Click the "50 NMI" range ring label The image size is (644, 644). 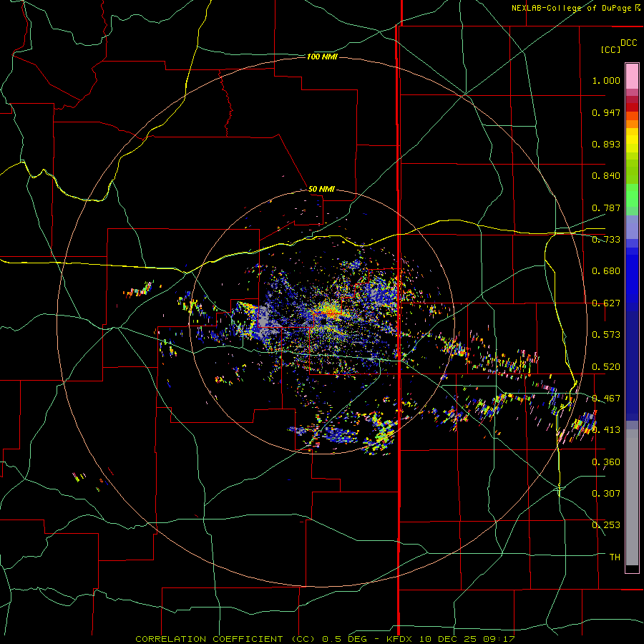pos(321,189)
